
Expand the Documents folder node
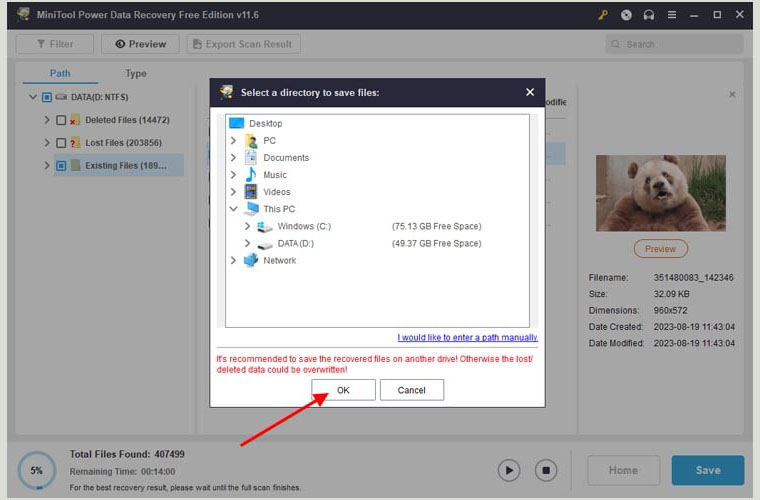pos(233,158)
